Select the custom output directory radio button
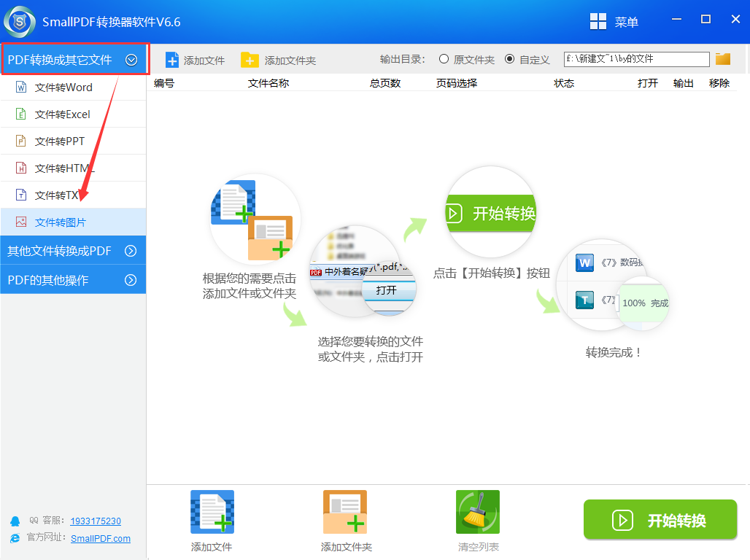 point(509,59)
